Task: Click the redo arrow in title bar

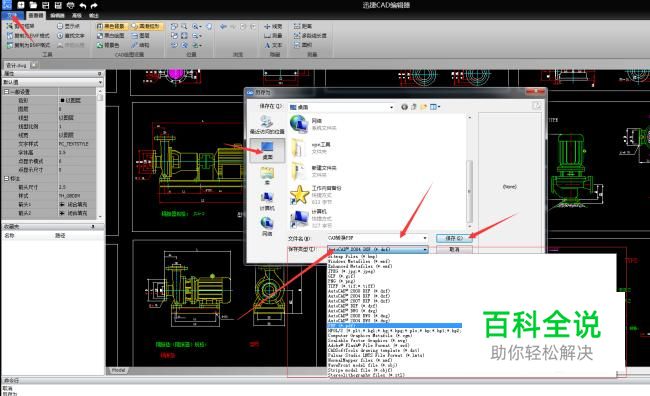Action: pyautogui.click(x=94, y=5)
